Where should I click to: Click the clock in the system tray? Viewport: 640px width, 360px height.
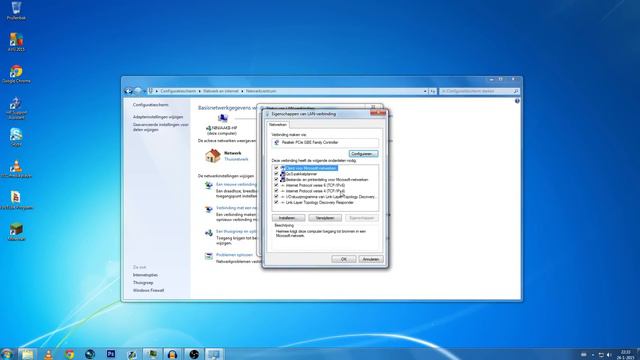[625, 354]
